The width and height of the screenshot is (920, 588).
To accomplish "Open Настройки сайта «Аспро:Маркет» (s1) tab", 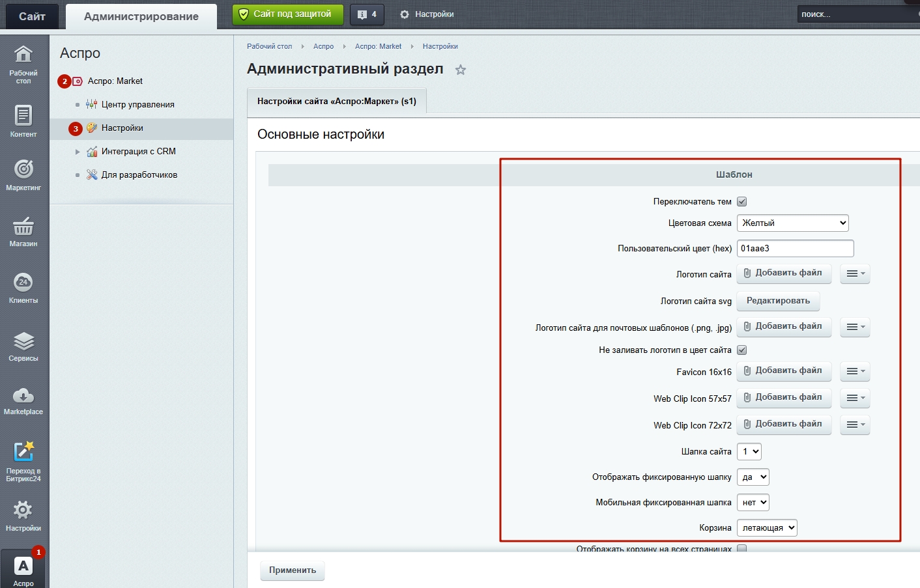I will coord(337,101).
